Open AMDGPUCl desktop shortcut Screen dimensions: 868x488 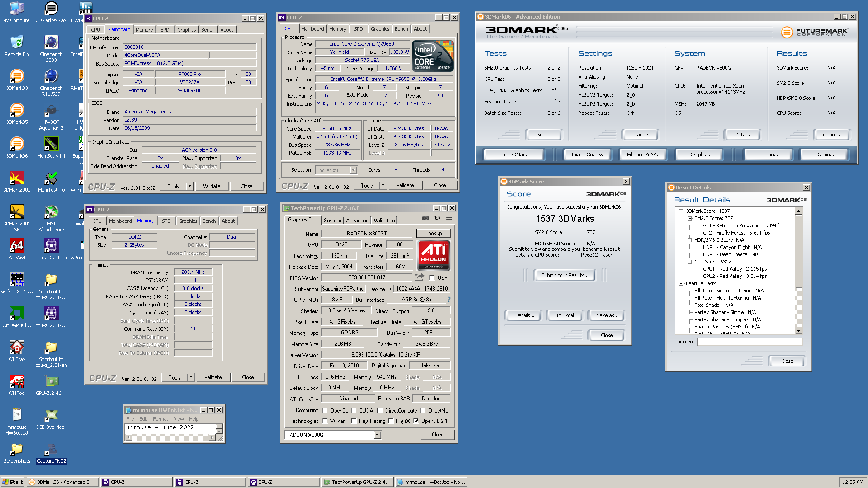17,317
